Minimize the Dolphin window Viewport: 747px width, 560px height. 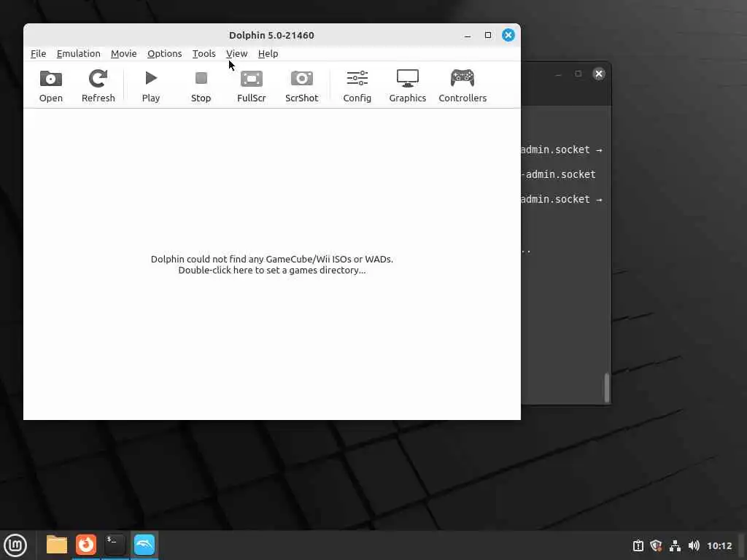coord(468,35)
